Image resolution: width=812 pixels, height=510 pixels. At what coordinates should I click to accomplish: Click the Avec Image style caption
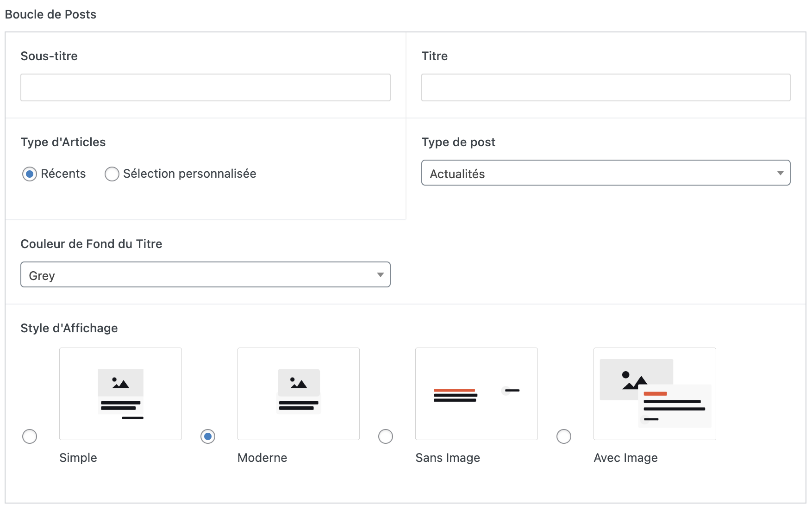pos(625,458)
